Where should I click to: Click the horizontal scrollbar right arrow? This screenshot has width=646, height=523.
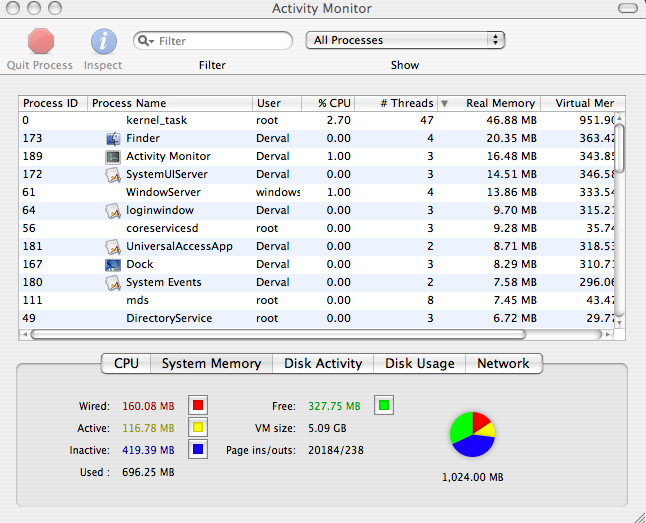608,334
